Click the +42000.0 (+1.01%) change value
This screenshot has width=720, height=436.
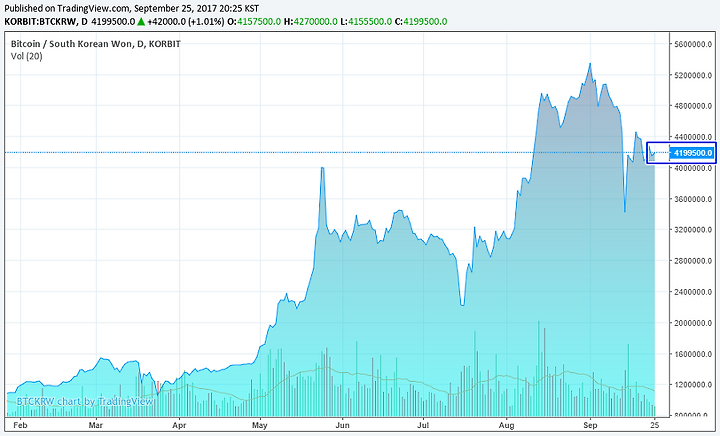[186, 22]
